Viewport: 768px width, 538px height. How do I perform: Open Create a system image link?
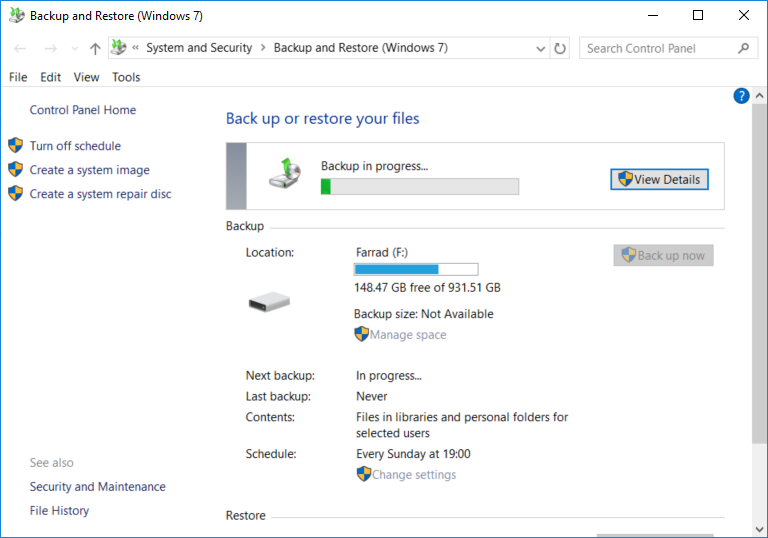(89, 170)
